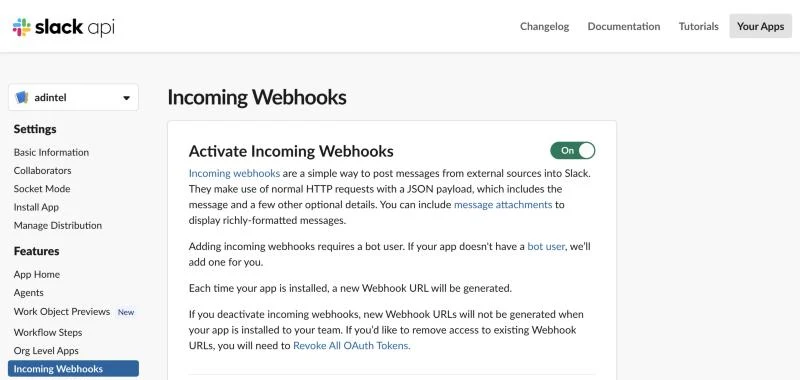Open the App Home feature
The width and height of the screenshot is (800, 380).
pyautogui.click(x=37, y=274)
